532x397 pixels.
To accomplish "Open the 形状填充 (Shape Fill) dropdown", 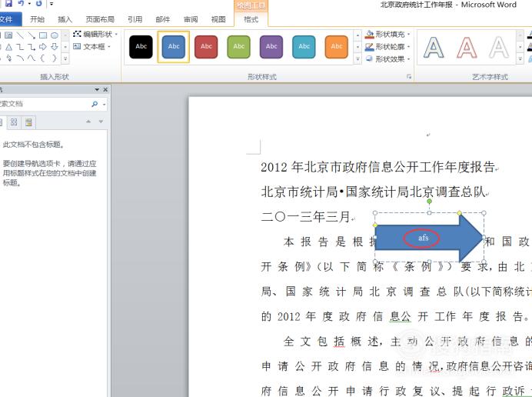I will coord(387,34).
